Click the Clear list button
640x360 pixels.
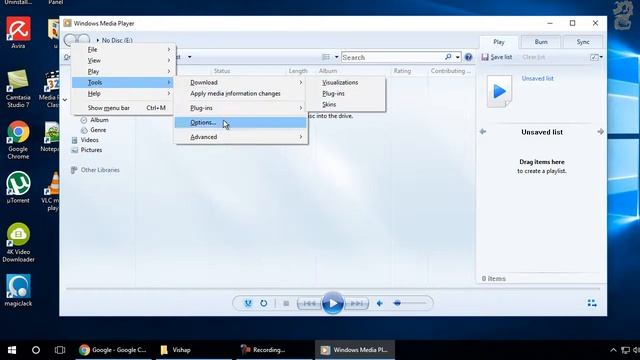click(x=533, y=57)
